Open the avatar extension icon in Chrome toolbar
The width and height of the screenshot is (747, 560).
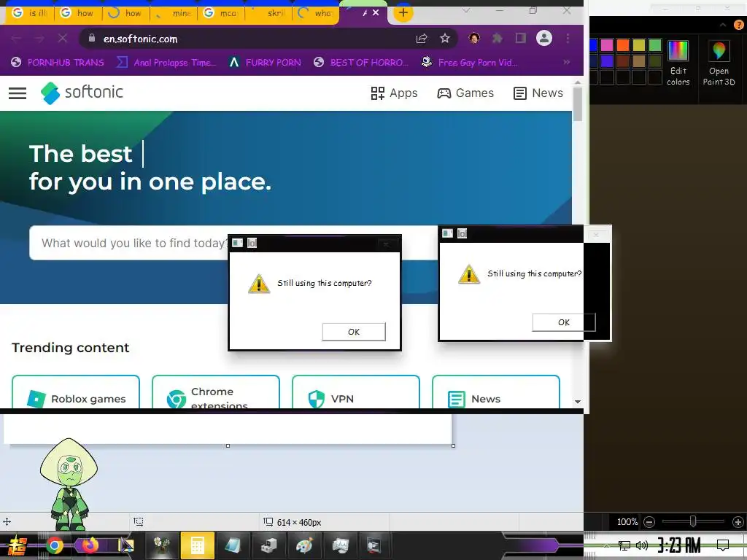[474, 38]
